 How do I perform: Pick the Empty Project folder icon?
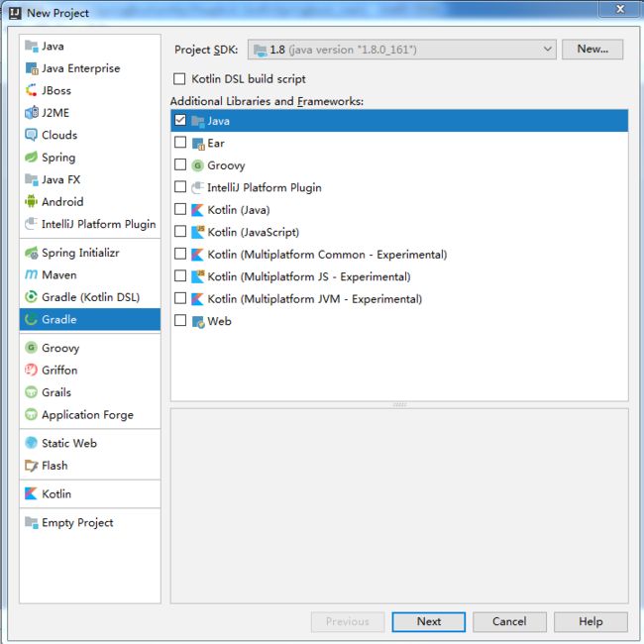coord(32,522)
